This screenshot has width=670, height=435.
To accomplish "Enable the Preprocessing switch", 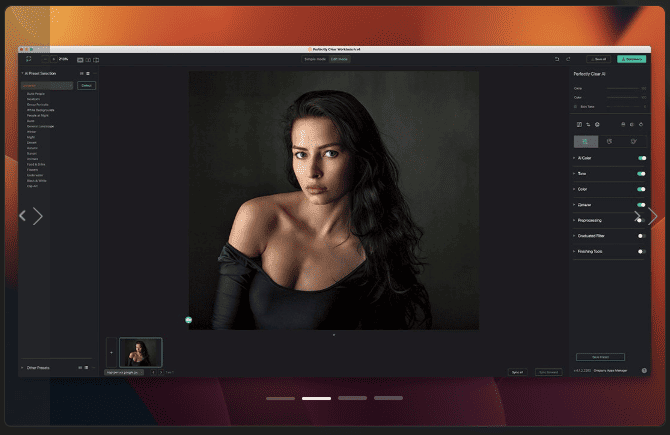I will pos(642,220).
